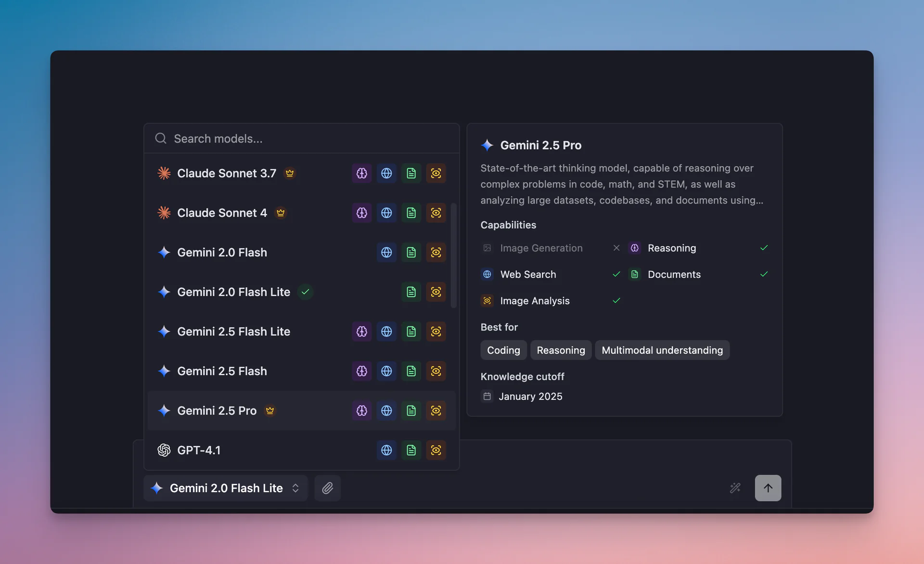
Task: Choose Gemini 2.0 Flash model
Action: (x=301, y=252)
